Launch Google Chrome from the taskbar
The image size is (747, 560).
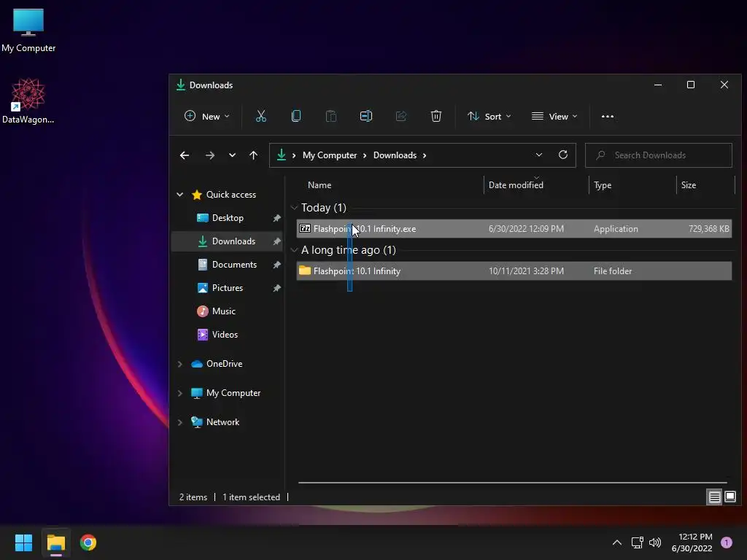point(88,542)
